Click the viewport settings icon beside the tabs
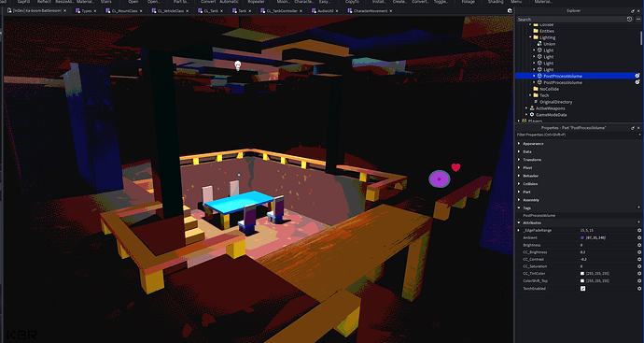644x343 pixels. click(x=510, y=10)
